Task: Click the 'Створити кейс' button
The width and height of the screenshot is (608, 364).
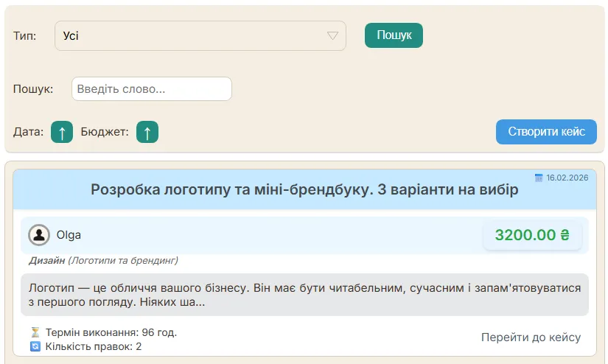Action: pos(545,132)
